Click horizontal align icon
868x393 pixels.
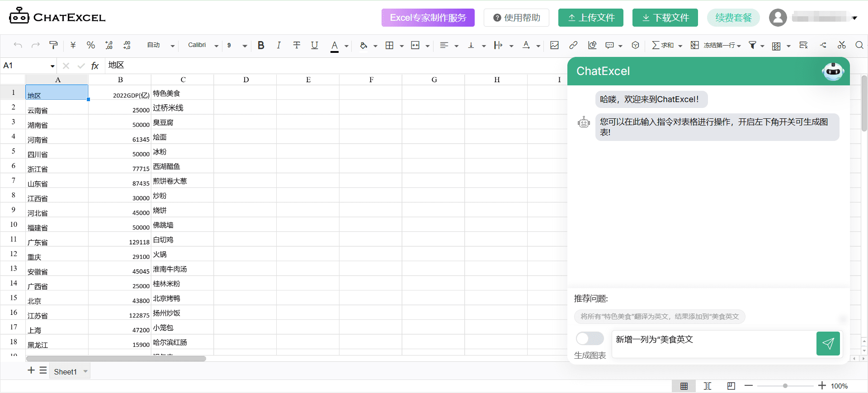[x=444, y=45]
